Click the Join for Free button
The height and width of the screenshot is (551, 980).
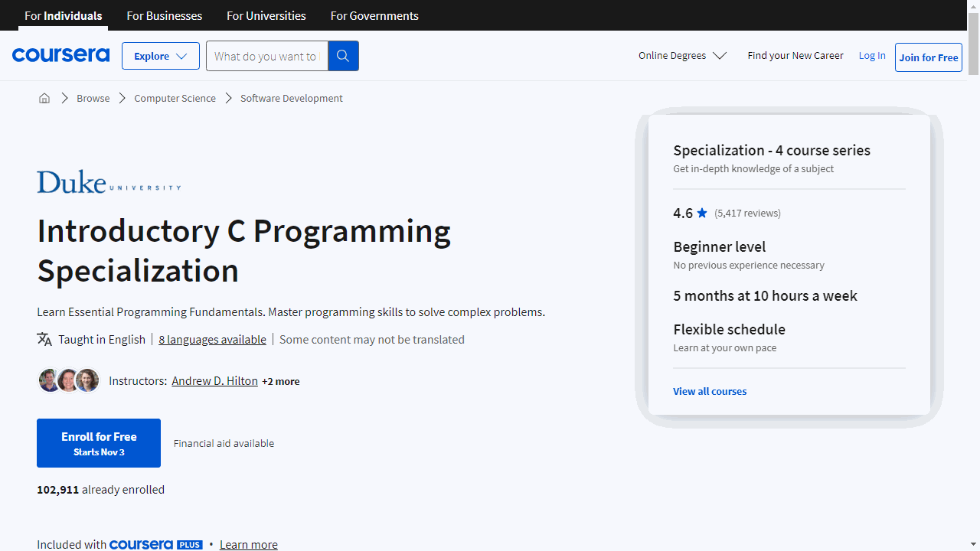pos(929,57)
